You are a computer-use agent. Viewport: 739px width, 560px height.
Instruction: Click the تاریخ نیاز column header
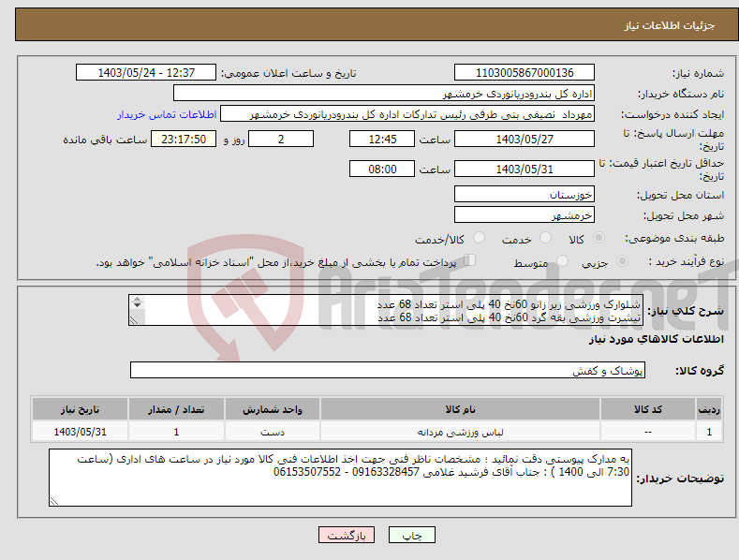pos(81,409)
